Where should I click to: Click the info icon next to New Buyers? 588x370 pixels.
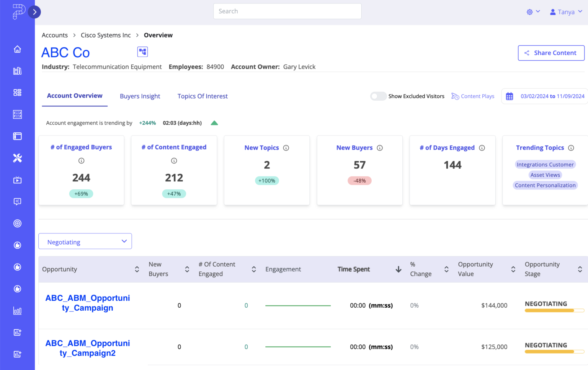point(380,148)
